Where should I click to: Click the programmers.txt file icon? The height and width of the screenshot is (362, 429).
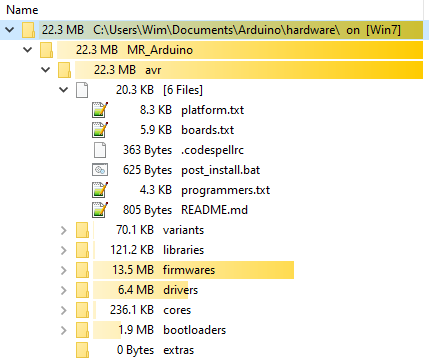100,190
